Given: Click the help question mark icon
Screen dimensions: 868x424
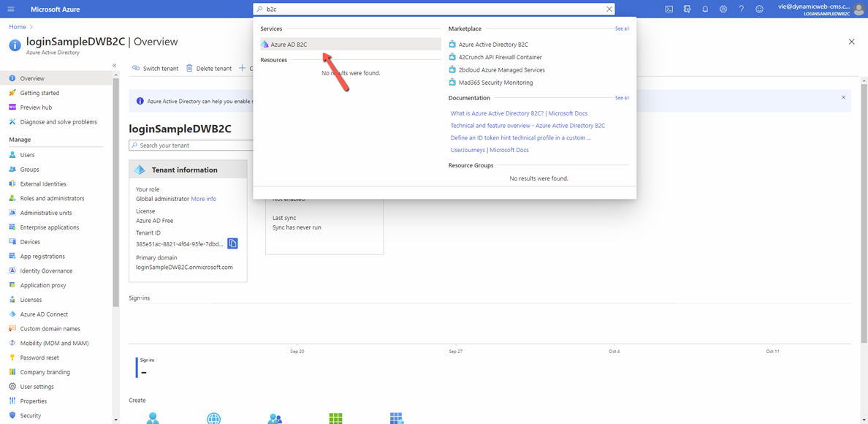Looking at the screenshot, I should click(742, 10).
